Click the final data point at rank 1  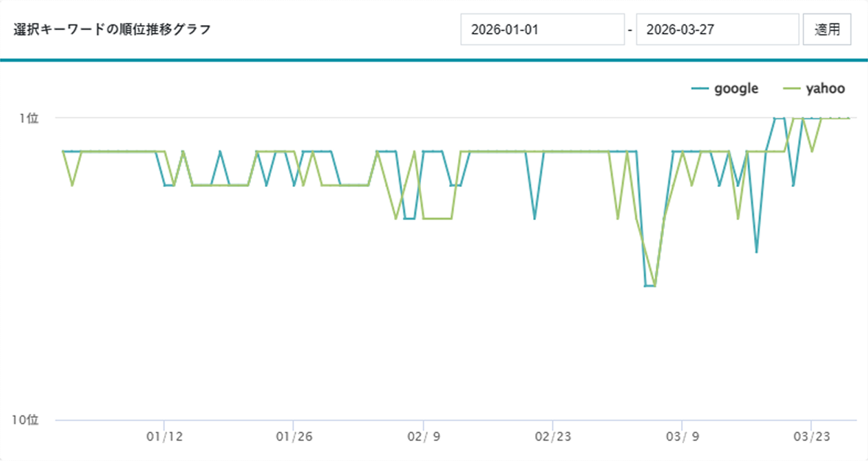pos(849,118)
